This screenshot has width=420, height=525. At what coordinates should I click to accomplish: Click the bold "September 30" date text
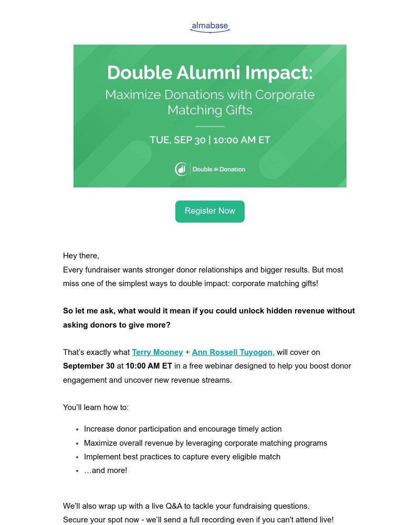coord(89,366)
